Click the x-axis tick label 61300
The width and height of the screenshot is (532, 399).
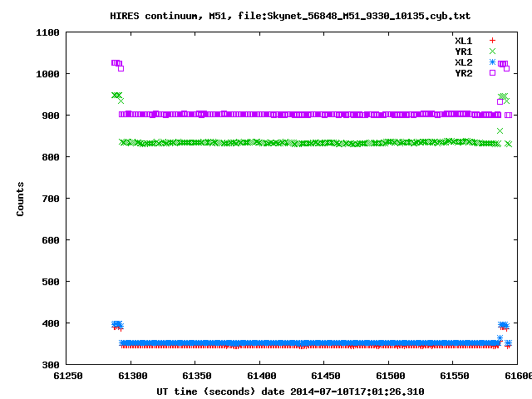(x=133, y=376)
